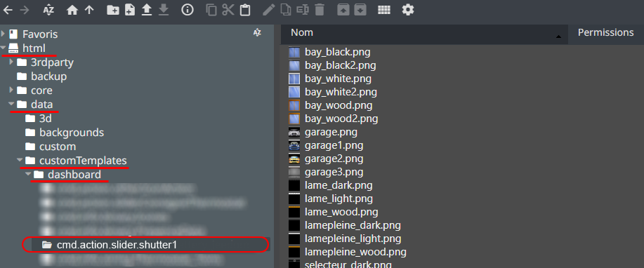This screenshot has width=644, height=268.
Task: Click the scissors cut icon
Action: click(x=228, y=10)
